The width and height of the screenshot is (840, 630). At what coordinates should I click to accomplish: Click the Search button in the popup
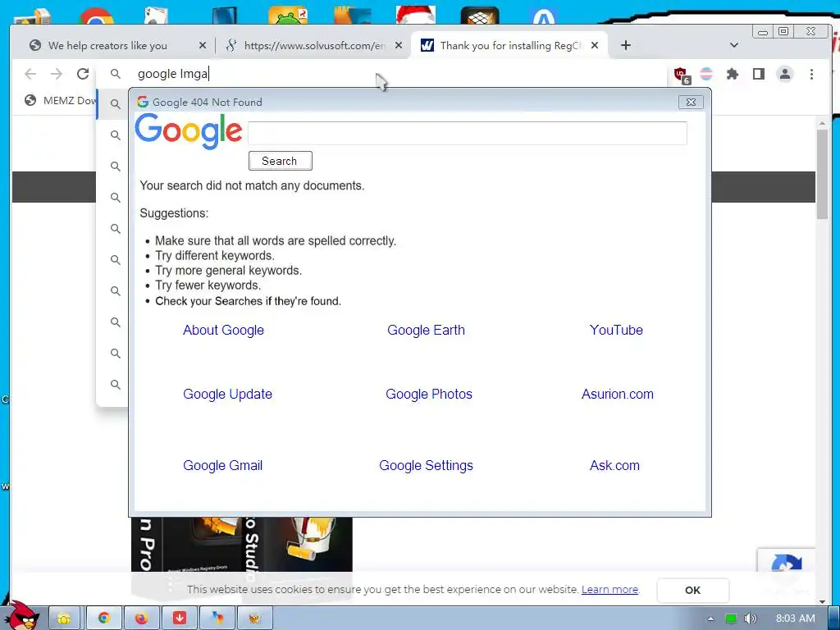tap(281, 161)
